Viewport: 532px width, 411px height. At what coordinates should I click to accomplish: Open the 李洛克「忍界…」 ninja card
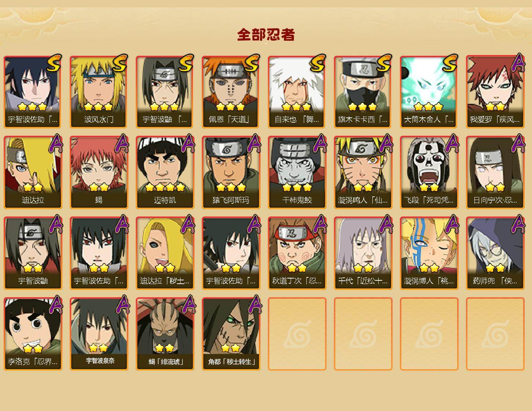[33, 334]
